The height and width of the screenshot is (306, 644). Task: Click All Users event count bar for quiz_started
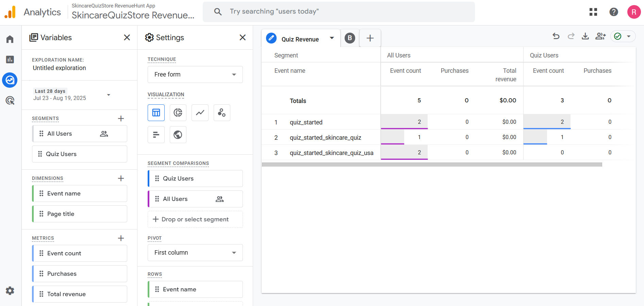pyautogui.click(x=404, y=122)
